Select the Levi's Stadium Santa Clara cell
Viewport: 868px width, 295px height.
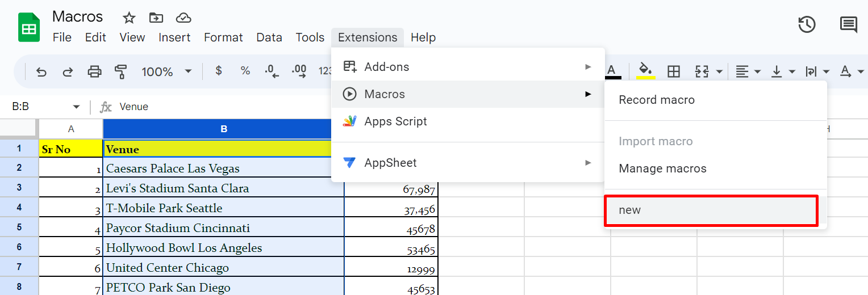click(x=224, y=188)
